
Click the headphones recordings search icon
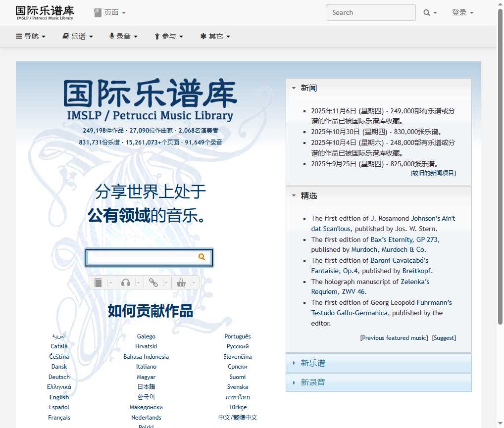tap(126, 282)
